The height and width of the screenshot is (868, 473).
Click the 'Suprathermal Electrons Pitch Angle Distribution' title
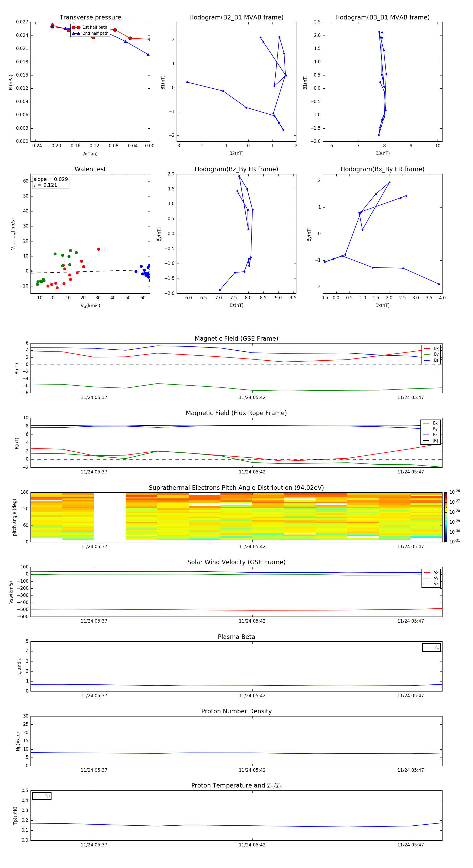pos(236,488)
